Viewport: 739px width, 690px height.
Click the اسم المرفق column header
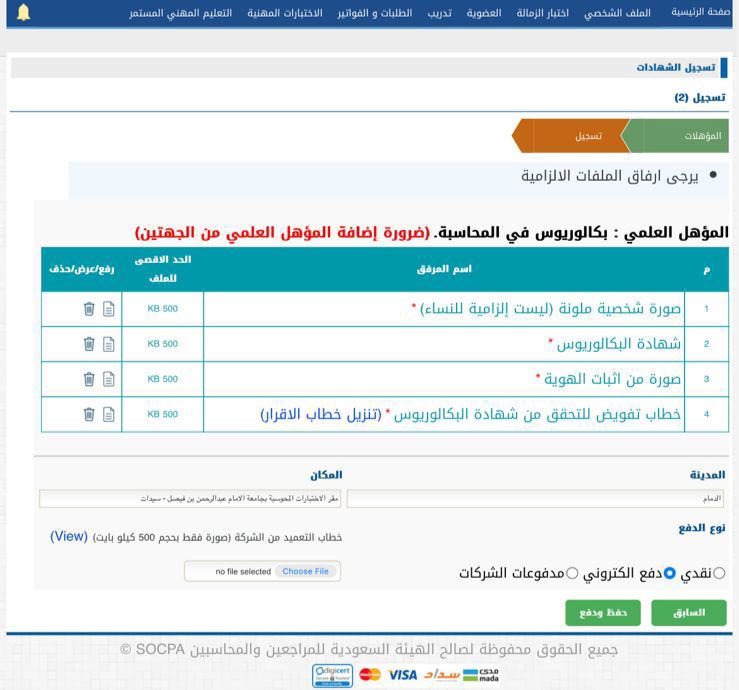pos(444,269)
